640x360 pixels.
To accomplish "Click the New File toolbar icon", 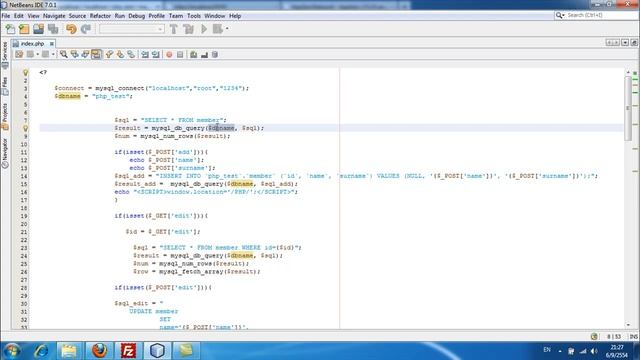I will click(x=10, y=29).
